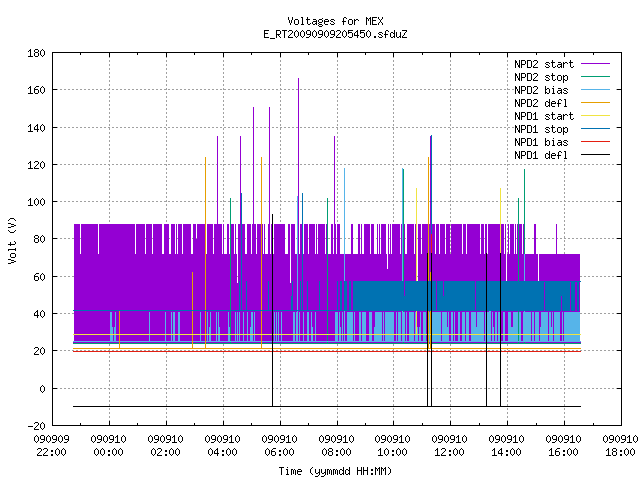Click the 180 y-axis tick label
640x480 pixels.
coord(36,53)
